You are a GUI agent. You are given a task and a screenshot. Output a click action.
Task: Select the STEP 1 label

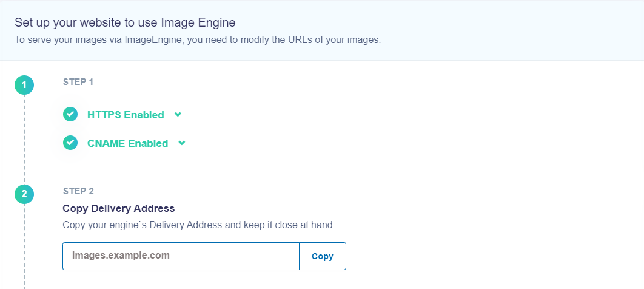[x=78, y=82]
